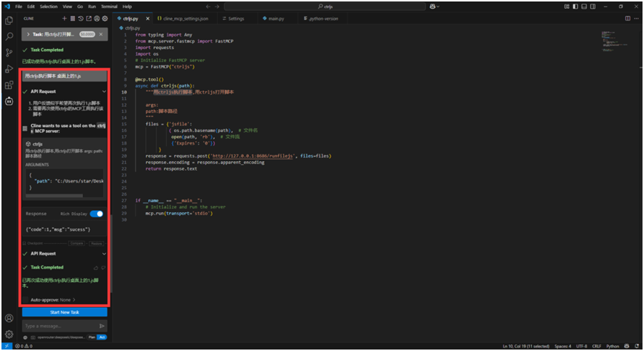This screenshot has width=644, height=351.
Task: Open Cline task History icon
Action: 81,19
